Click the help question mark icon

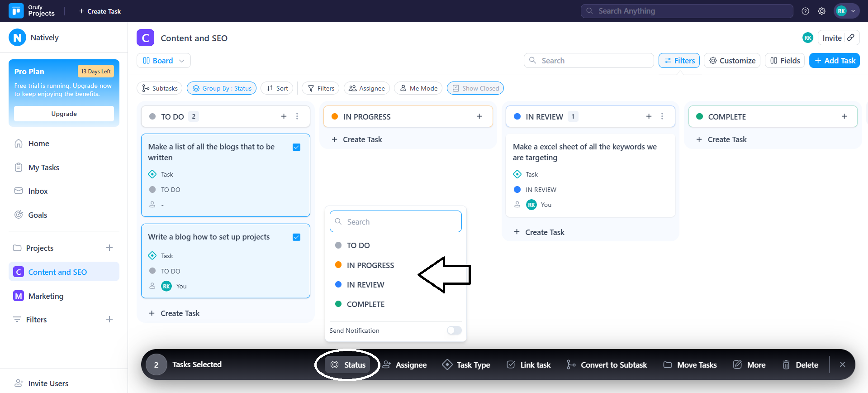click(x=805, y=11)
